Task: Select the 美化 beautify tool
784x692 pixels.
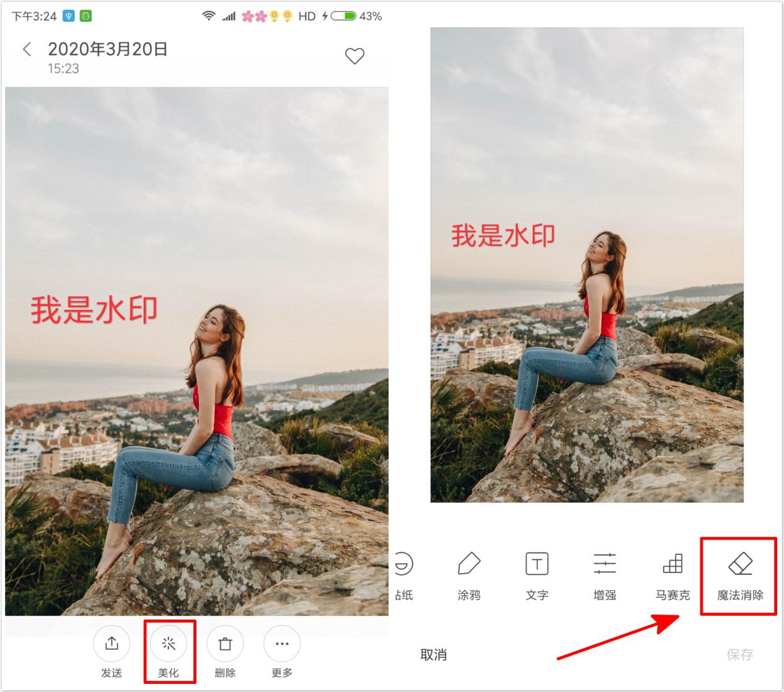Action: click(169, 652)
